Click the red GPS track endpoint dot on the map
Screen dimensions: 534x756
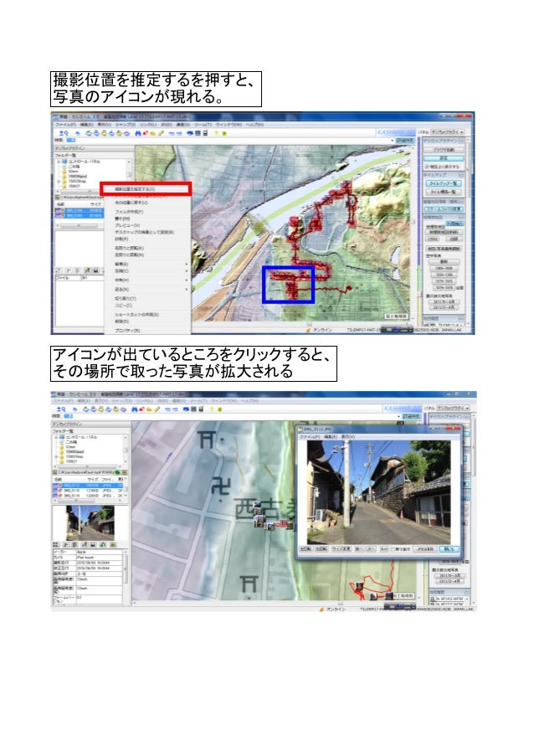(x=349, y=288)
